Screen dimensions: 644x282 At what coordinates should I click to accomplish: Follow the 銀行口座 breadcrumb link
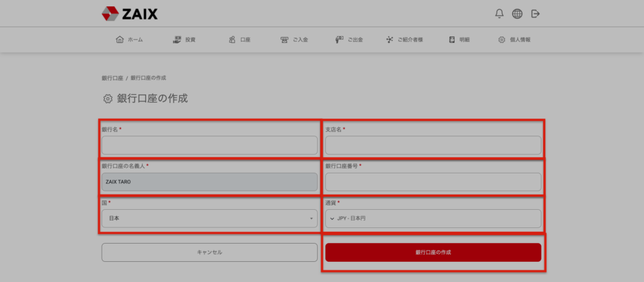point(112,78)
